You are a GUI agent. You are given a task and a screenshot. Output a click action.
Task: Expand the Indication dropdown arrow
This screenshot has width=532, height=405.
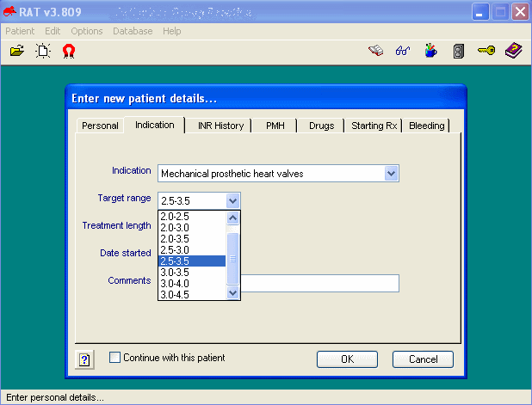(391, 174)
